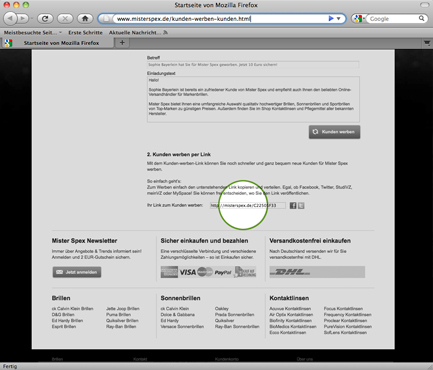
Task: Click the Brillen footer heading
Action: tap(61, 298)
